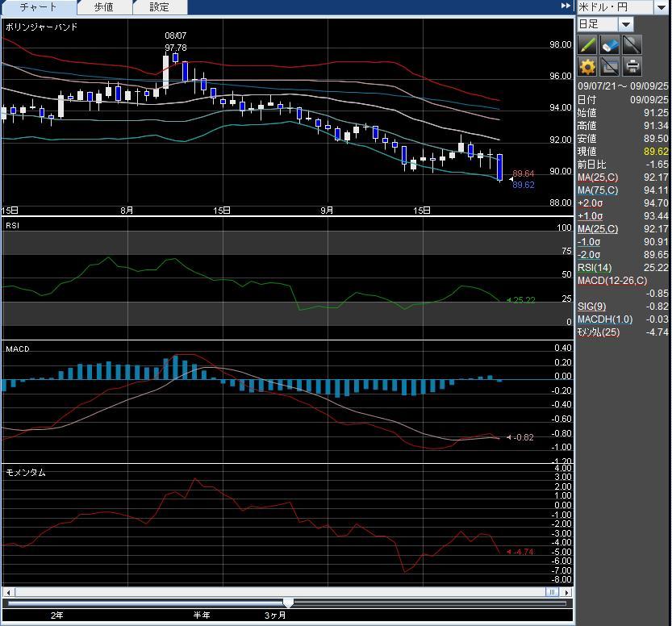
Task: Click the horizontal scrollbar thumb grip
Action: (553, 592)
